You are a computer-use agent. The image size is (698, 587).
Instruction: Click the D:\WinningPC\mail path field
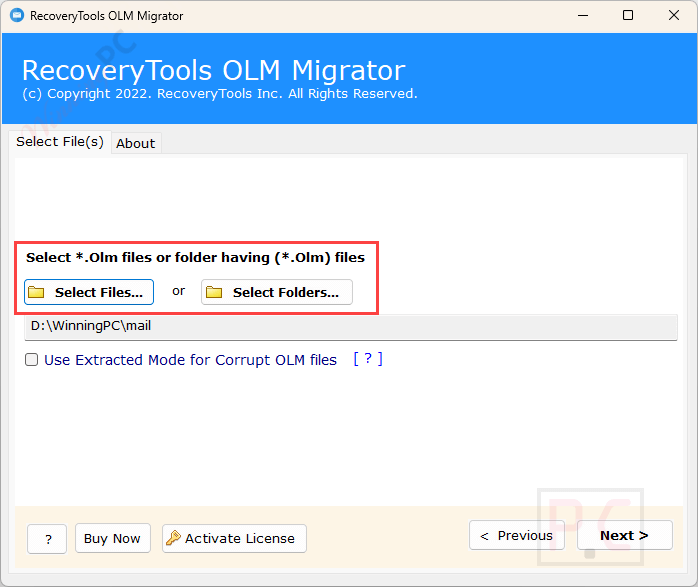tap(351, 327)
